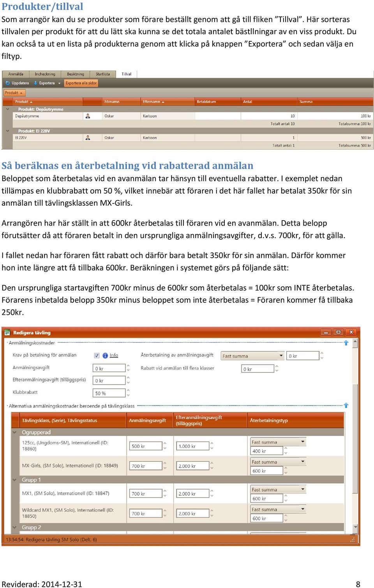Click the 1.000 kr Efteranmälningsavgift field for 125cc
This screenshot has height=588, width=374.
tap(193, 446)
